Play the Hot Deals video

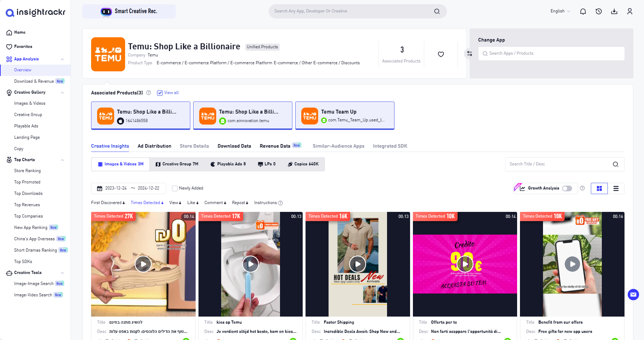[358, 264]
